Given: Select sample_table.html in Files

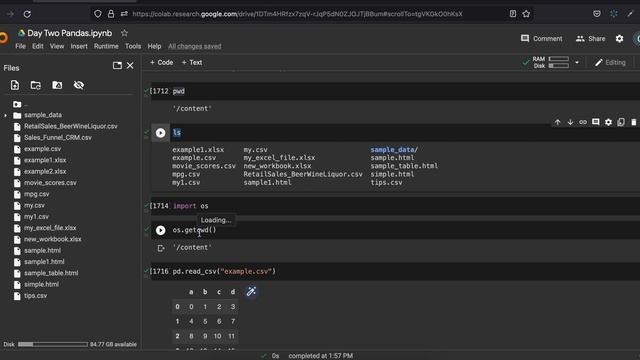Looking at the screenshot, I should coord(51,273).
